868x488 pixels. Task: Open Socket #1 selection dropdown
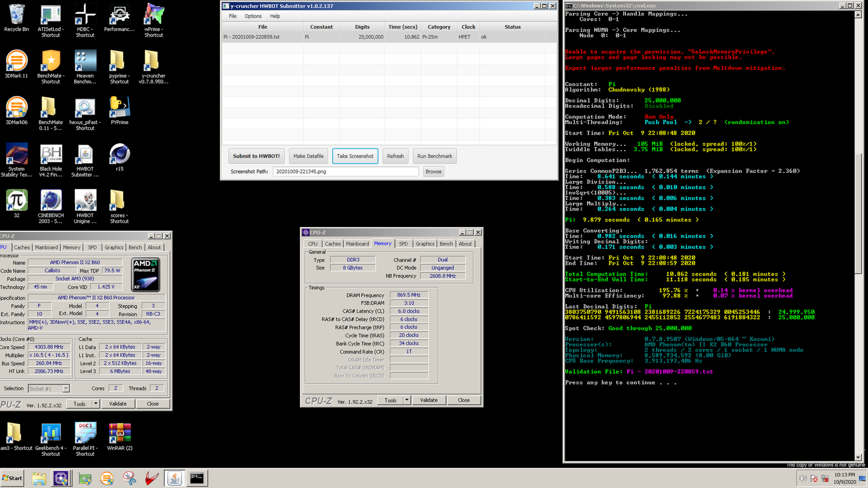(x=49, y=389)
